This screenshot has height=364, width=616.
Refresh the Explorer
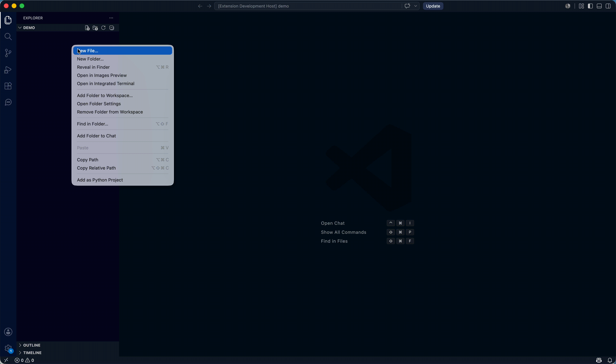pos(103,28)
